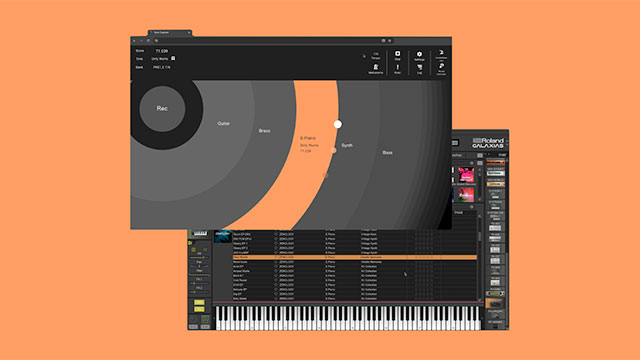Screen dimensions: 640x360
Task: Click the Tempo value in the toolbar
Action: pos(376,54)
